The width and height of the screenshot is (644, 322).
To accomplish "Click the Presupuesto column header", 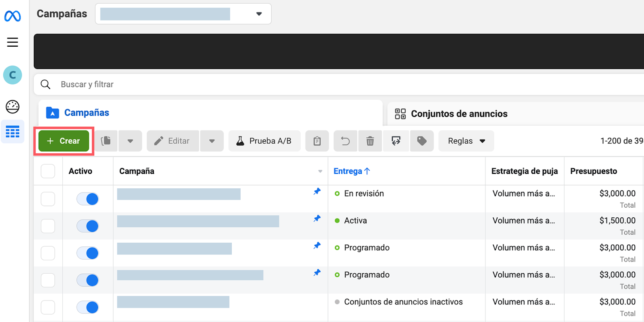I will (594, 171).
